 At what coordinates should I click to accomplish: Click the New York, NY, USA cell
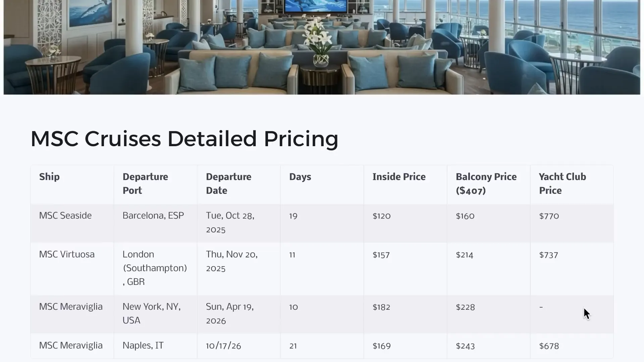click(x=151, y=313)
